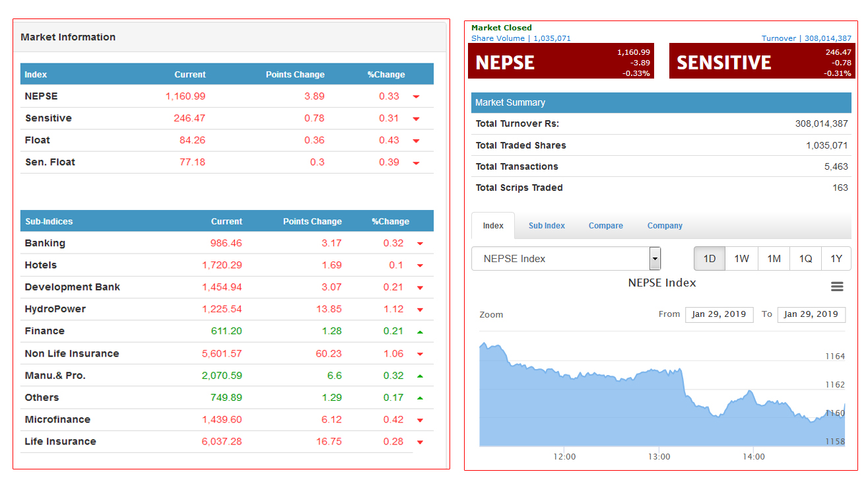The image size is (868, 480).
Task: Click the Total Transactions value 5,463
Action: (836, 166)
